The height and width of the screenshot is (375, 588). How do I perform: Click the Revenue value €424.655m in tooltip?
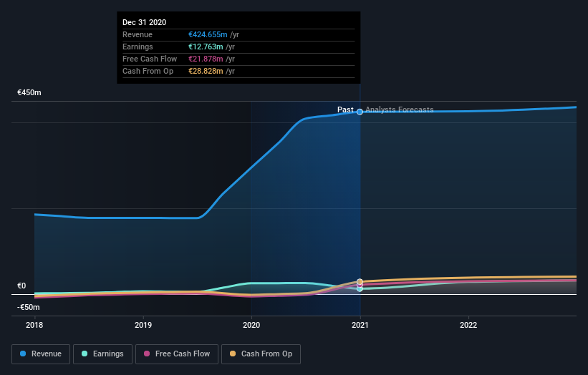click(208, 34)
